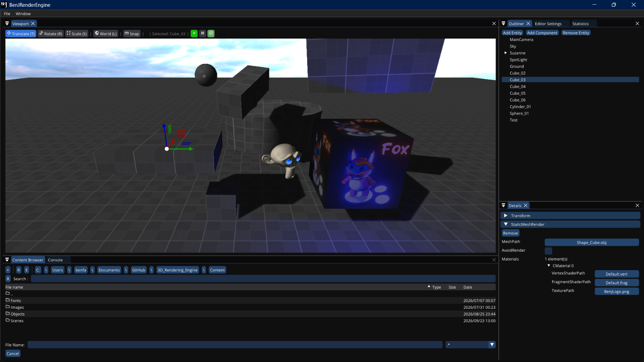Open the File menu
644x362 pixels.
click(7, 14)
